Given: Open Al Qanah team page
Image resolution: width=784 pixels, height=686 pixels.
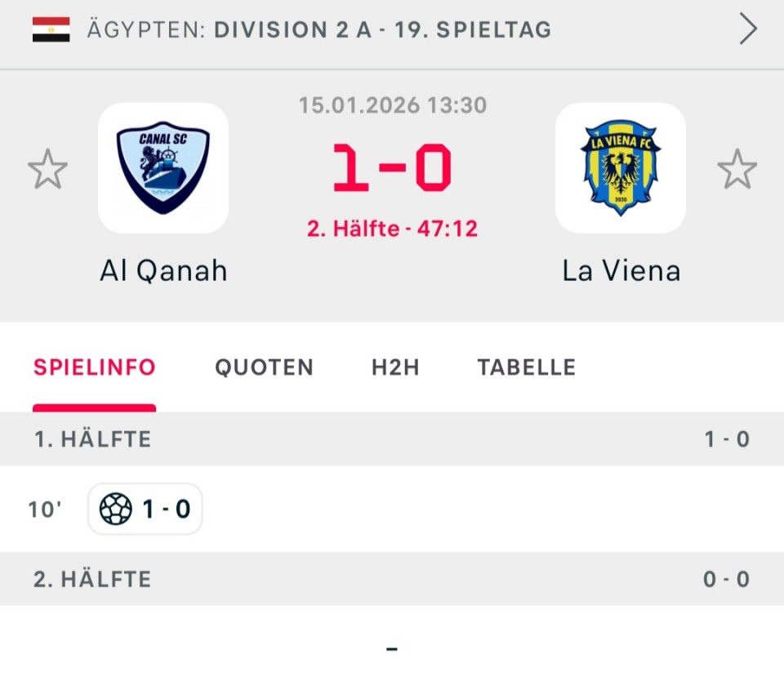Looking at the screenshot, I should pos(163,271).
